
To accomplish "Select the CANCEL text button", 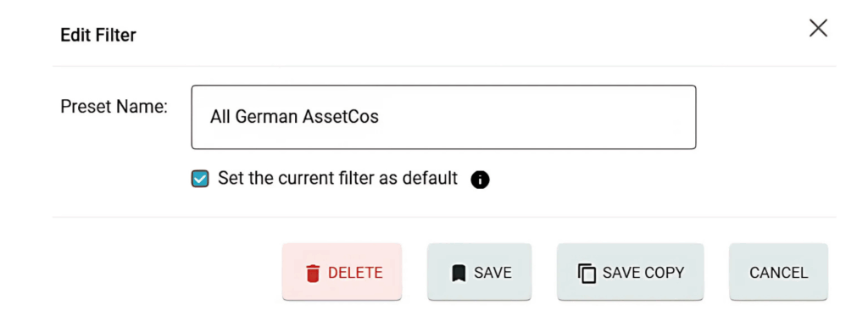I will [778, 273].
